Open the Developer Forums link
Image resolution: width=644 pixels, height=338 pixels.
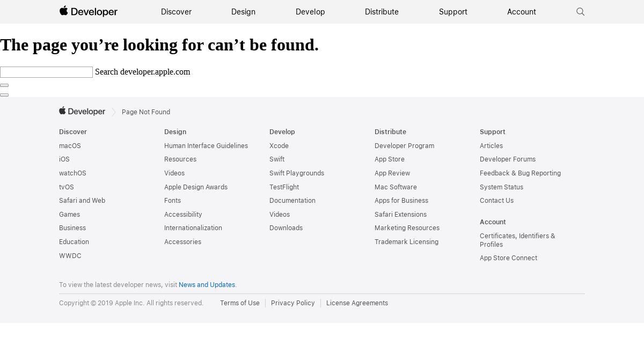pos(508,159)
